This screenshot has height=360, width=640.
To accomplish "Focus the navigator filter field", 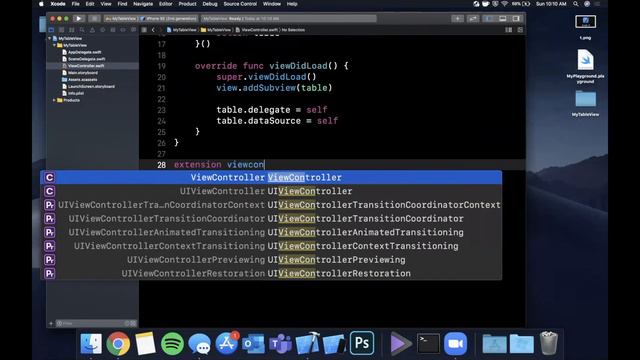I will tap(96, 323).
